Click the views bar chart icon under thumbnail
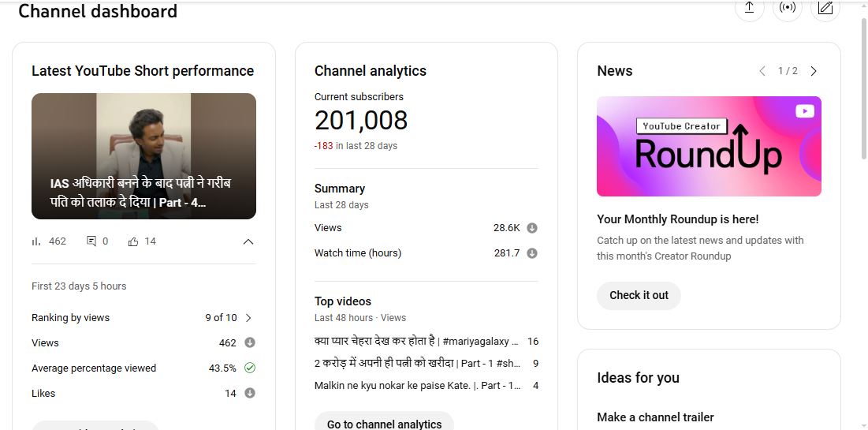This screenshot has height=430, width=868. point(36,241)
